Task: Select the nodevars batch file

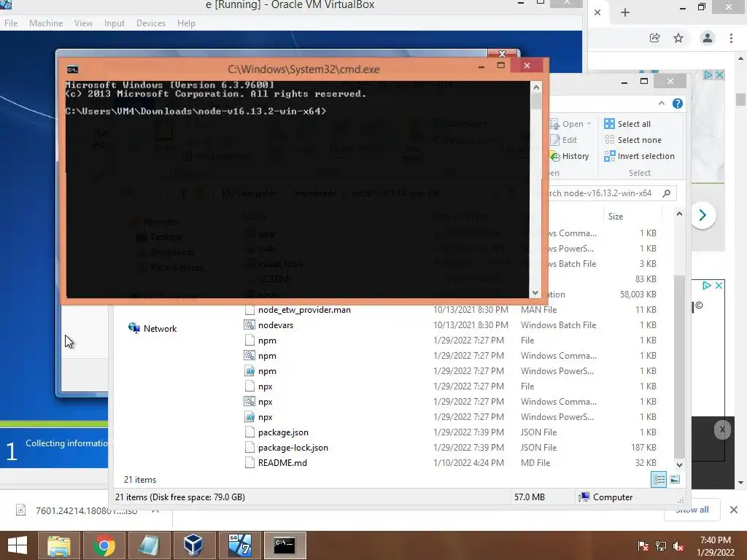Action: pos(276,325)
